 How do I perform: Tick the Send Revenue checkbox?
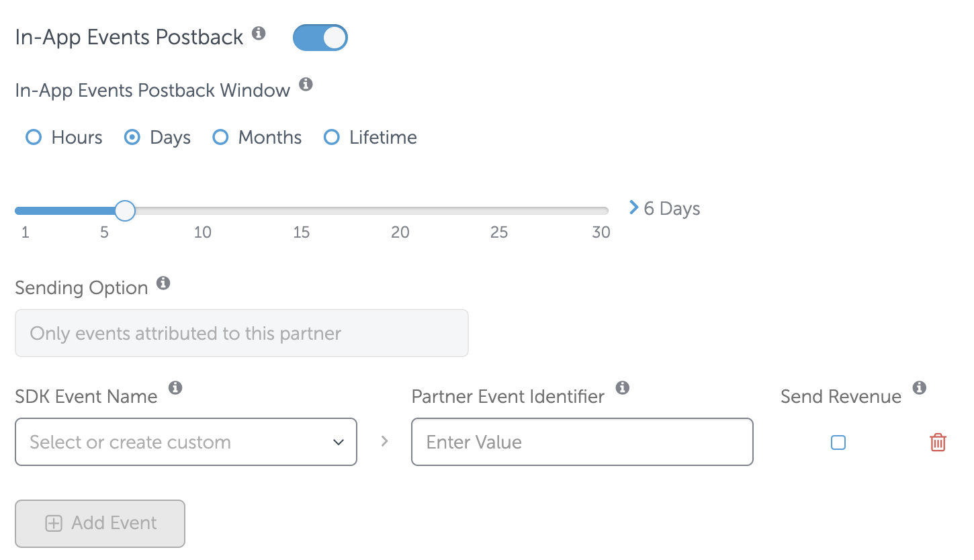(x=838, y=442)
